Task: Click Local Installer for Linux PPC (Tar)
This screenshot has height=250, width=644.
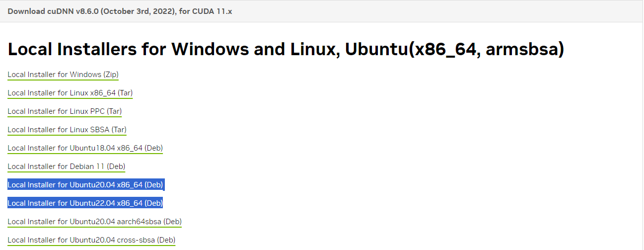Action: tap(65, 111)
